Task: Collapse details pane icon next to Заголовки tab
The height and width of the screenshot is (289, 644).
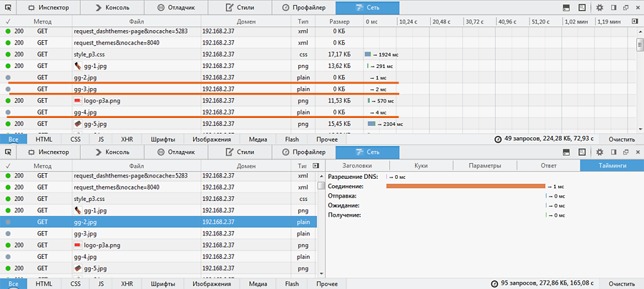Action: tap(316, 166)
